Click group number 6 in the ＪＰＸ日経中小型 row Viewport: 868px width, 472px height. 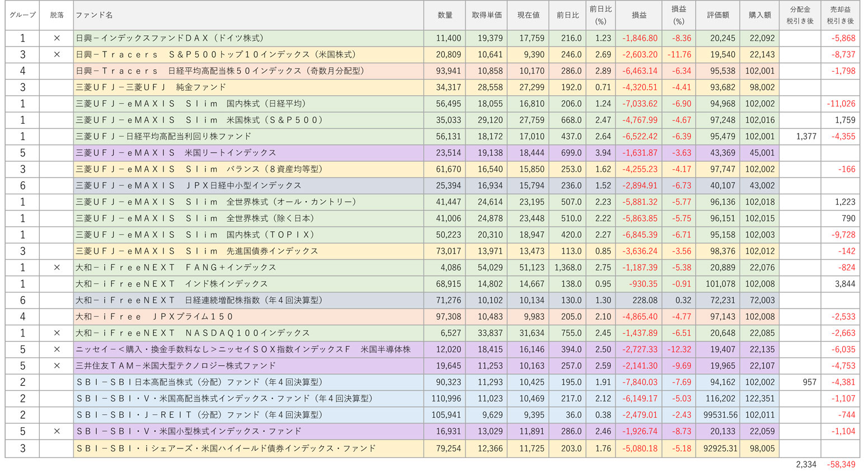click(22, 185)
